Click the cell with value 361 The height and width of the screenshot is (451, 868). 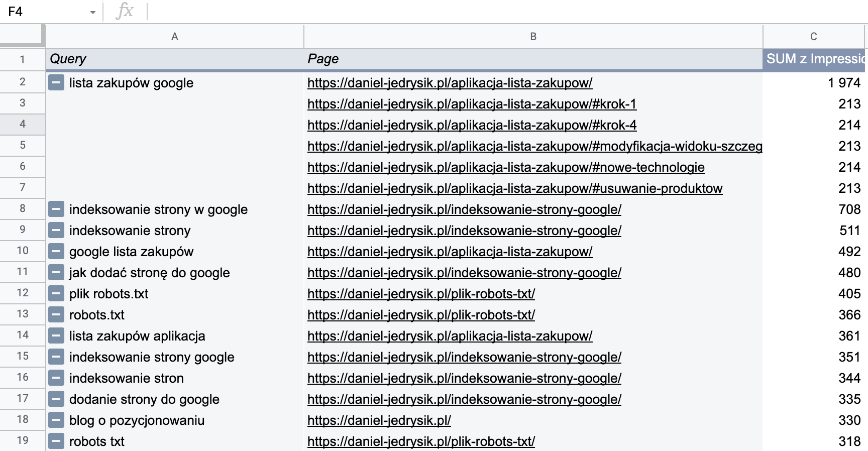tap(814, 335)
